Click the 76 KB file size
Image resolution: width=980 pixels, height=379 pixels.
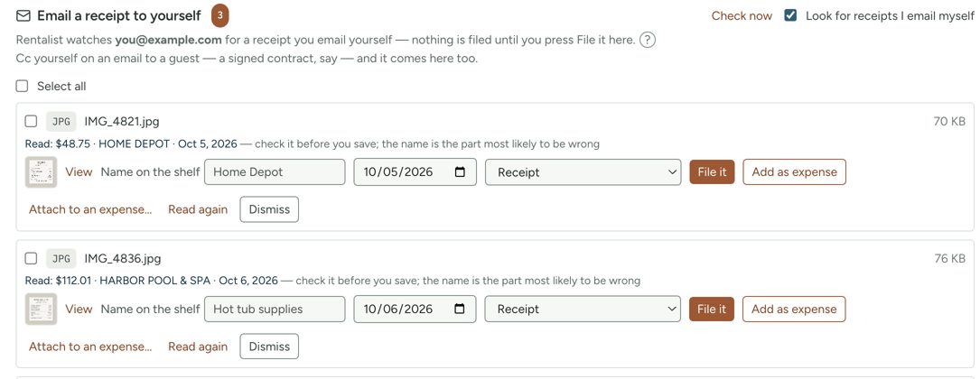949,258
